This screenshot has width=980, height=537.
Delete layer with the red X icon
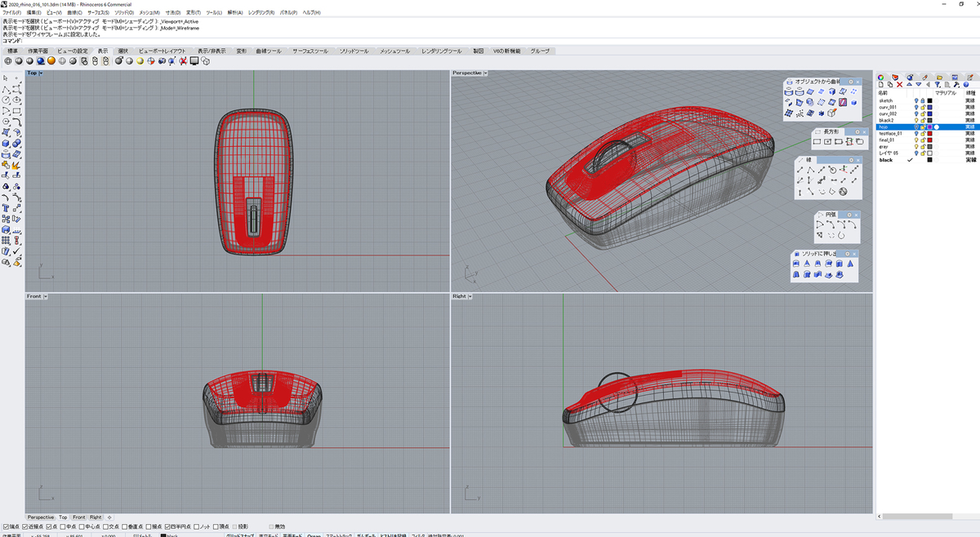tap(900, 85)
